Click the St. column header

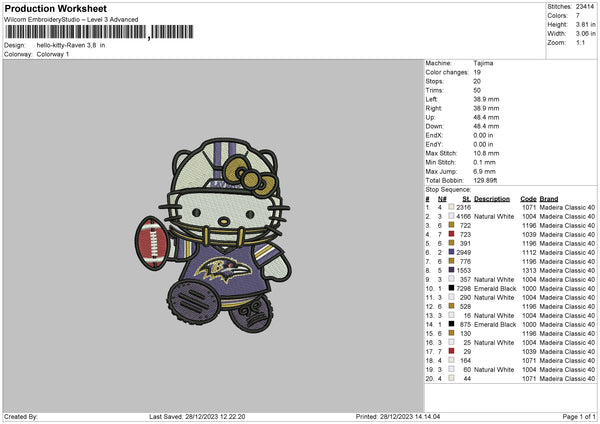[x=466, y=199]
